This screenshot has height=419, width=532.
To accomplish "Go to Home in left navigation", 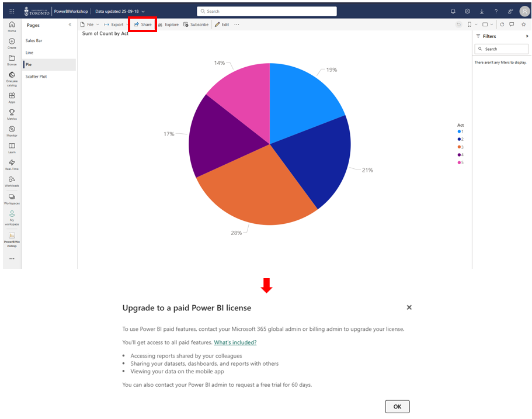I will (12, 26).
